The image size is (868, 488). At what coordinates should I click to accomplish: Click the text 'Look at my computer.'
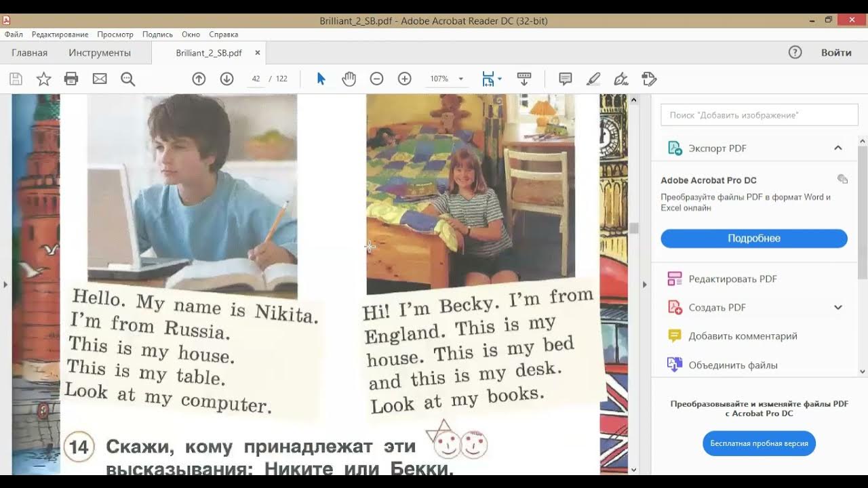click(x=168, y=398)
